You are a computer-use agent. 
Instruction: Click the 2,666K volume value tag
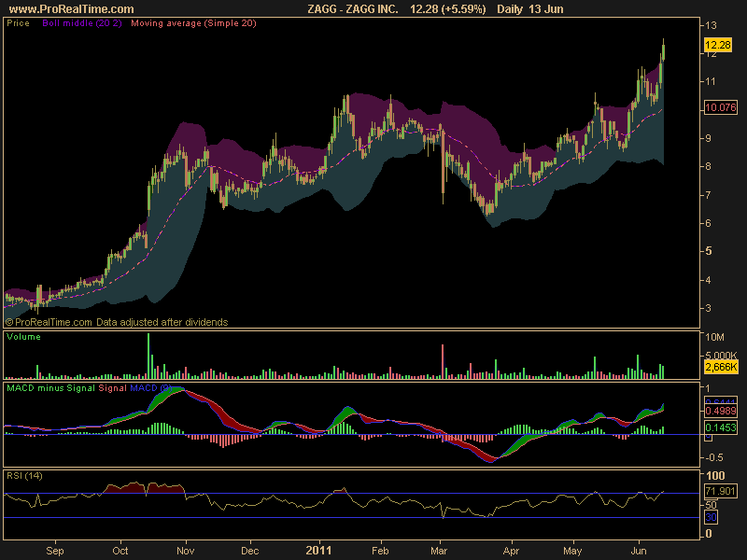point(721,367)
